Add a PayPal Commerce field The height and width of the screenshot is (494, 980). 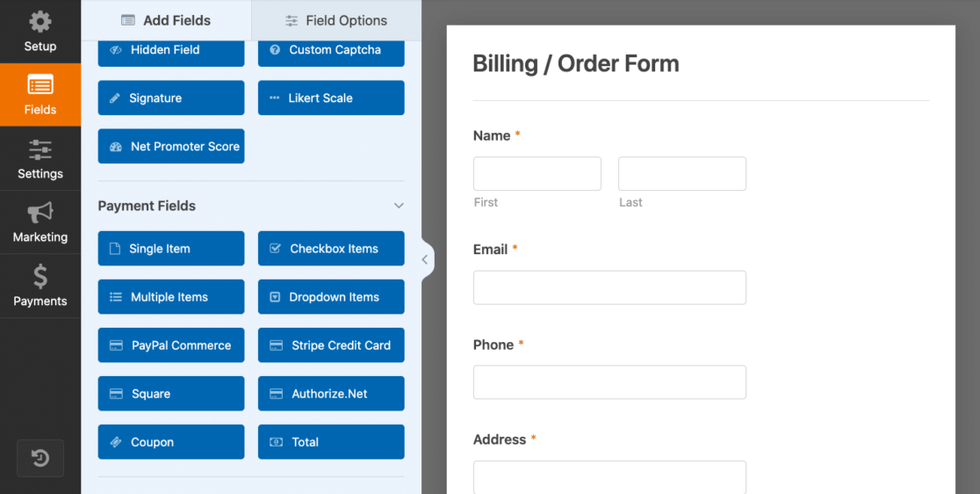click(x=171, y=345)
